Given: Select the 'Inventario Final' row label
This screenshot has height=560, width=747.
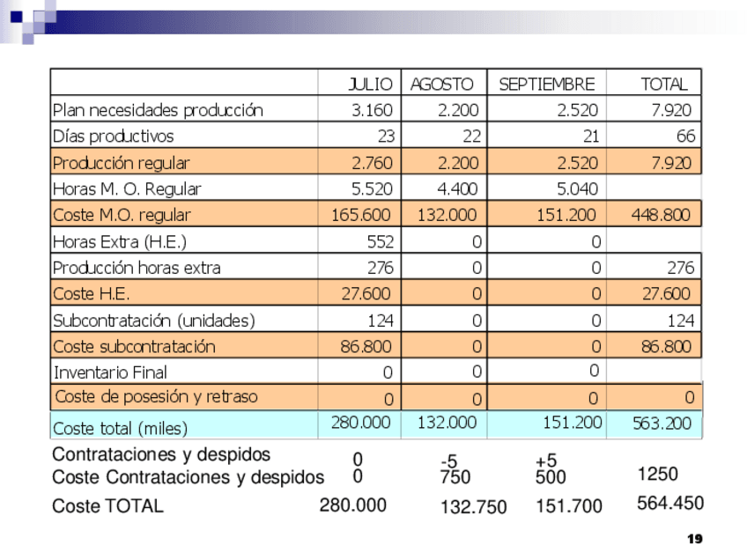Looking at the screenshot, I should click(110, 372).
